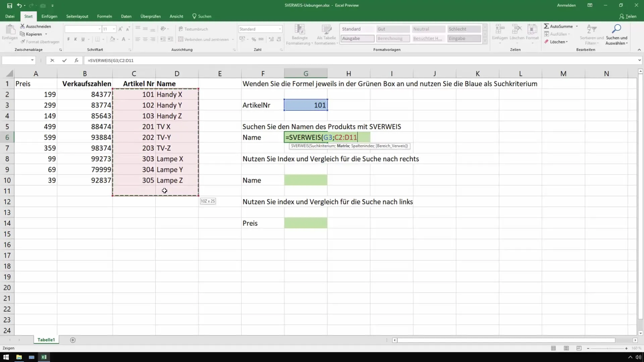The width and height of the screenshot is (644, 362).
Task: Select the Tabelle1 sheet tab
Action: 46,340
